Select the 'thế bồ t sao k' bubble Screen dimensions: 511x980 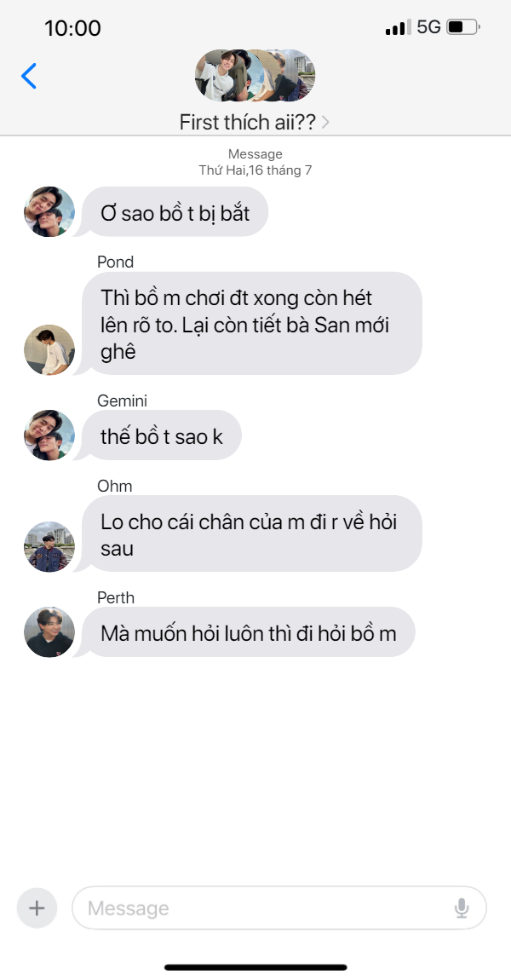tap(161, 435)
